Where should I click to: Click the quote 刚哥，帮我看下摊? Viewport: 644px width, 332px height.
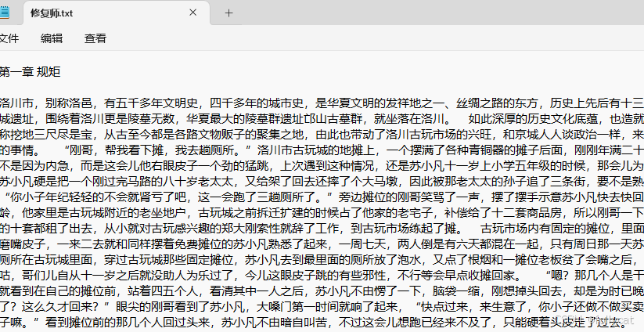click(116, 150)
